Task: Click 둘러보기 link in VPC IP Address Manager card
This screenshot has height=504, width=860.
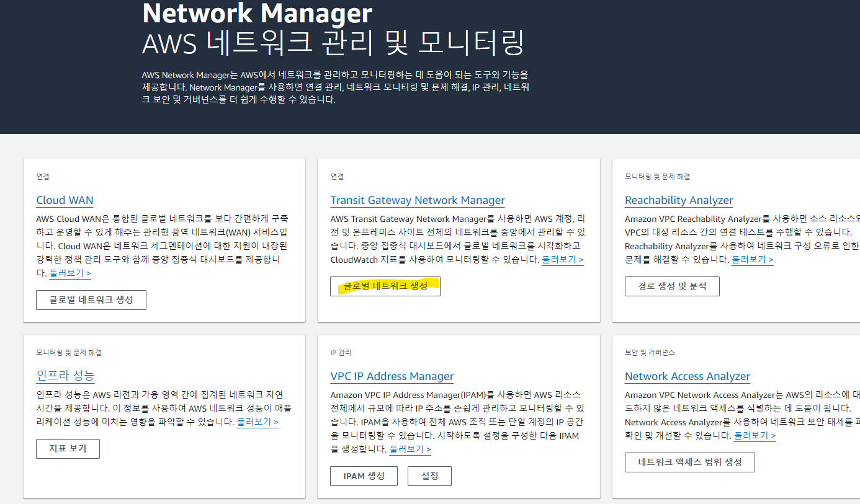Action: coord(410,449)
